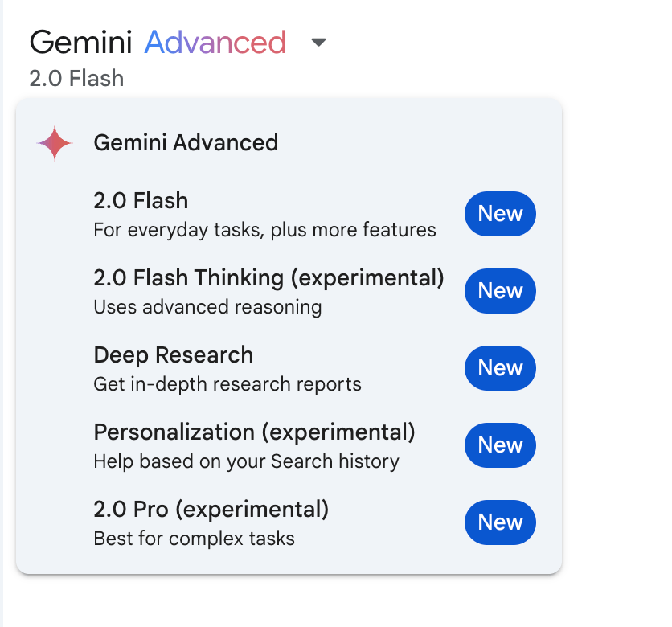Click the 'Uses advanced reasoning' description
Screen dimensions: 672x627
pyautogui.click(x=207, y=307)
